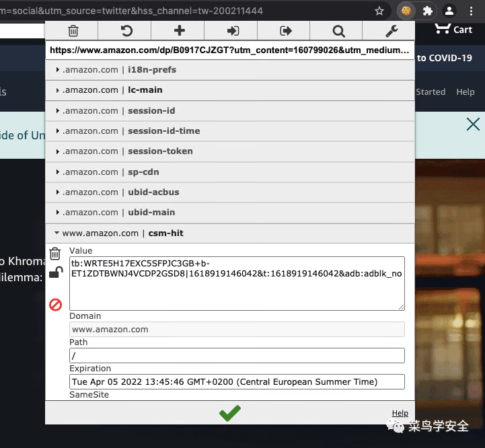Import cookies using the arrow-in icon

233,31
